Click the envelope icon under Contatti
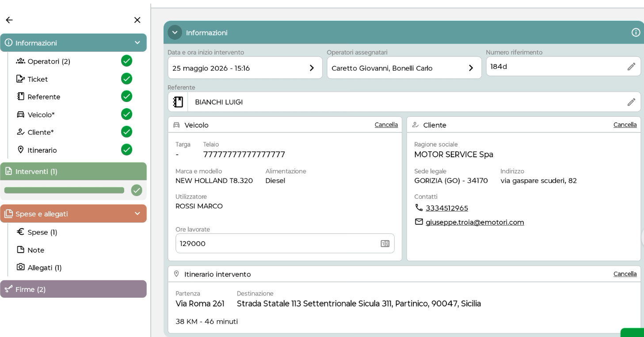This screenshot has width=644, height=337. (x=419, y=222)
